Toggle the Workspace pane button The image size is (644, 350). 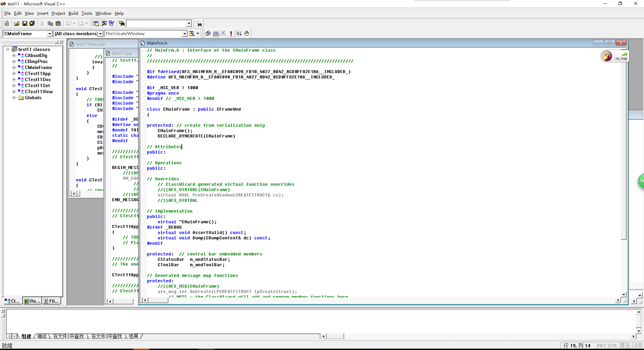click(96, 23)
